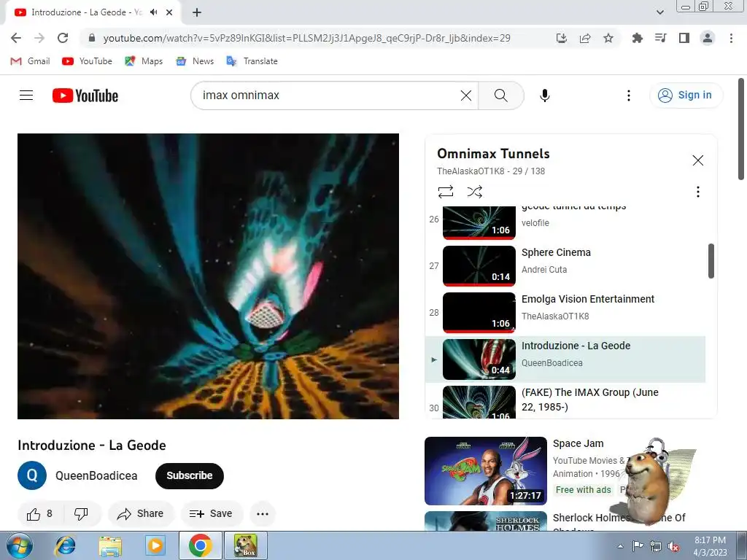Image resolution: width=747 pixels, height=560 pixels.
Task: Toggle loop playlist
Action: (x=446, y=192)
